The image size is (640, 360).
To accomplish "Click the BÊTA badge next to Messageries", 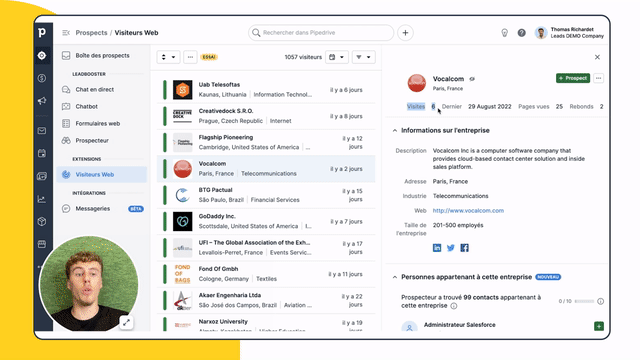I will [136, 209].
